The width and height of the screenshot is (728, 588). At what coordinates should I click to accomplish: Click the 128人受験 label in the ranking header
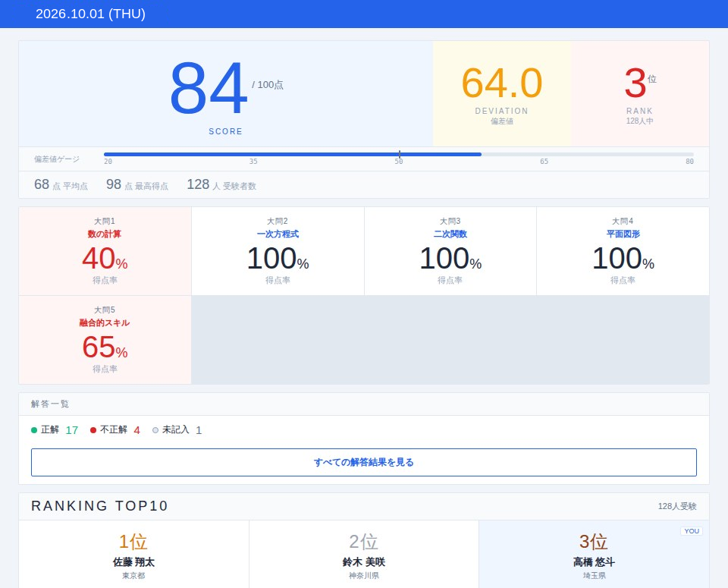(677, 506)
